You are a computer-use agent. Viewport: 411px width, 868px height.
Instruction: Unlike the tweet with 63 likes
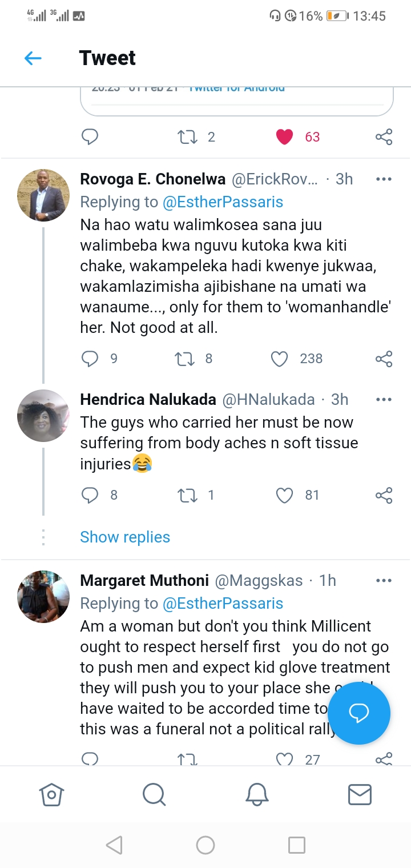pos(284,137)
